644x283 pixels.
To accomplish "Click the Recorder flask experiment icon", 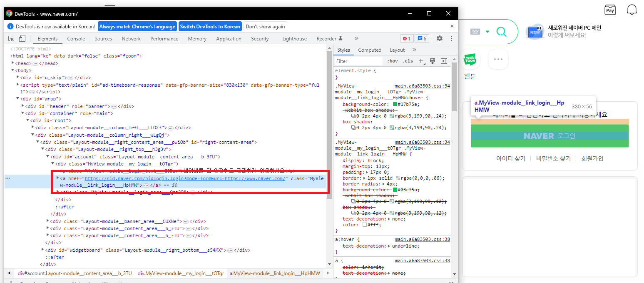I will (x=341, y=38).
